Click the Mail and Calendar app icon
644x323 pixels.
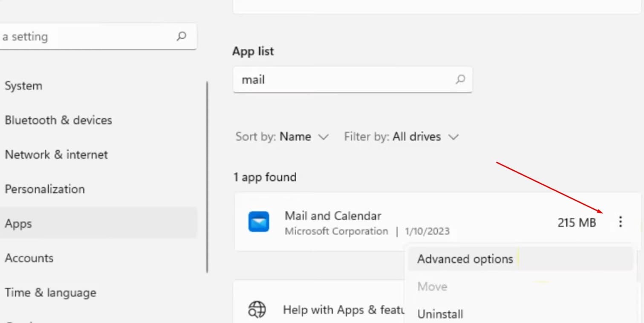pyautogui.click(x=259, y=222)
